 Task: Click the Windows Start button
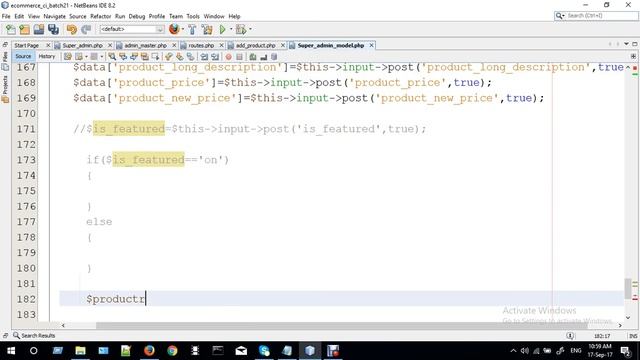(11, 351)
